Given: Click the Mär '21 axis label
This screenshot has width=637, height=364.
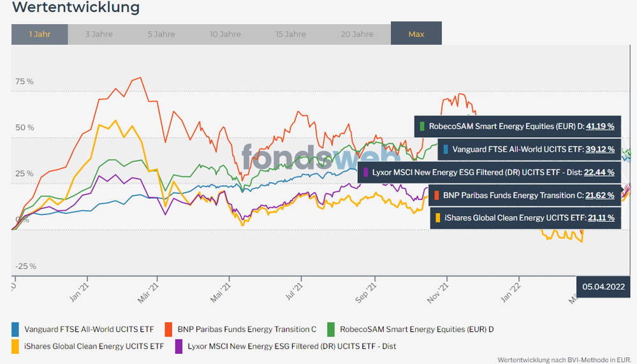Looking at the screenshot, I should 149,293.
